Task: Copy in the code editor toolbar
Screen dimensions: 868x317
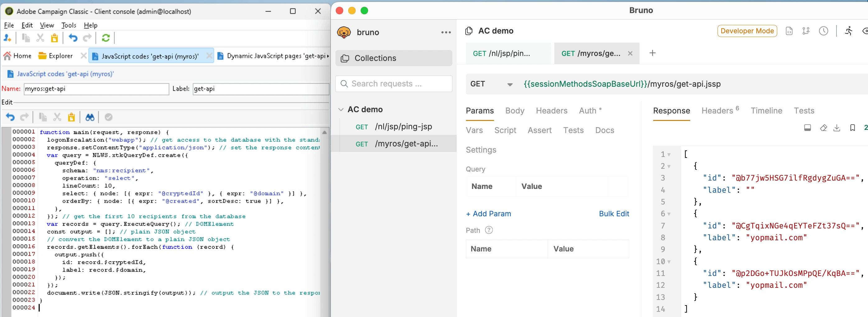Action: pyautogui.click(x=43, y=117)
